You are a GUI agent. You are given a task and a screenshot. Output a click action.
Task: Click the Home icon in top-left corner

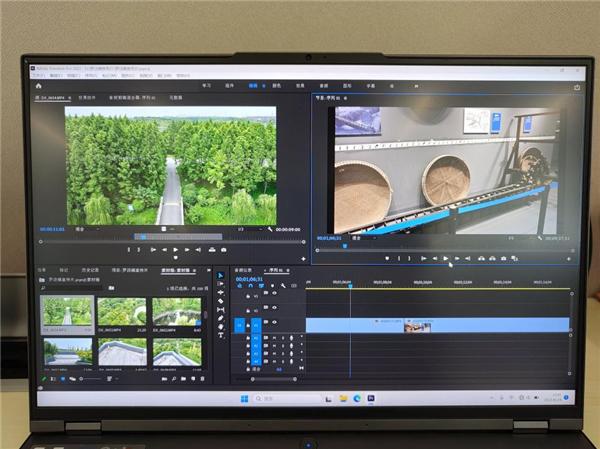click(x=39, y=87)
